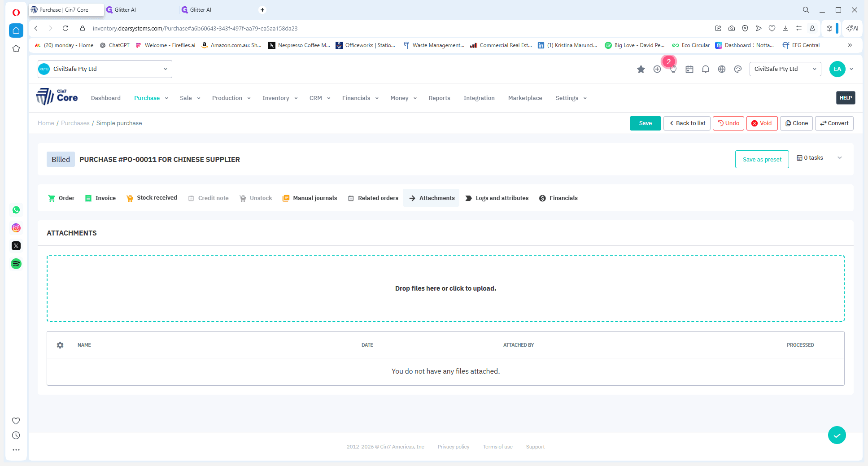Select the Attachments tab
This screenshot has width=868, height=466.
click(432, 198)
